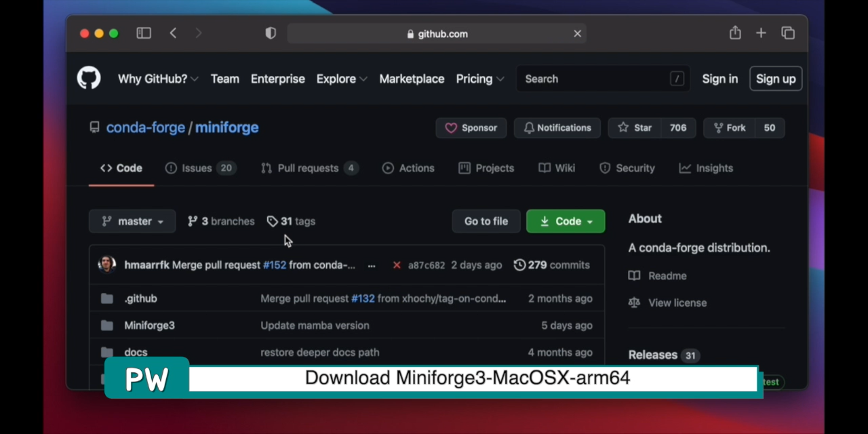Open the miniforge repository name link
The width and height of the screenshot is (868, 434).
tap(226, 127)
